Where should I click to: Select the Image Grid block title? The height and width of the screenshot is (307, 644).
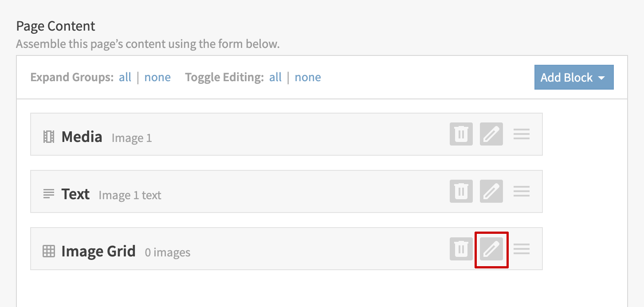point(98,251)
